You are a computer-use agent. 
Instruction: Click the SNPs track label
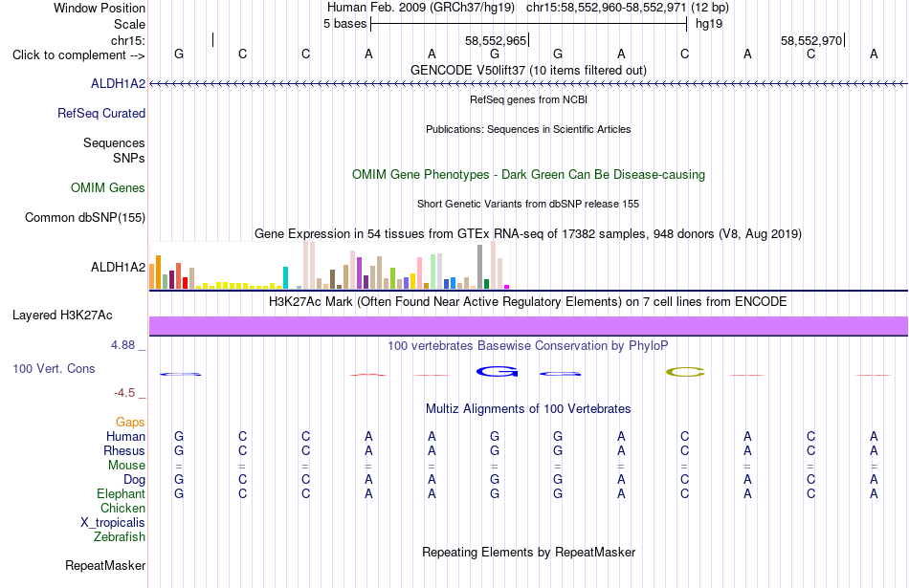tap(129, 158)
